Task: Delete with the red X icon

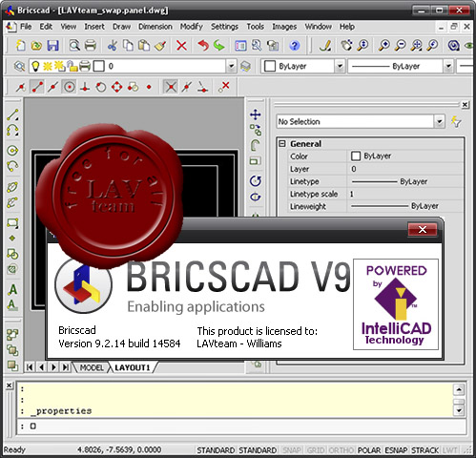Action: (181, 46)
